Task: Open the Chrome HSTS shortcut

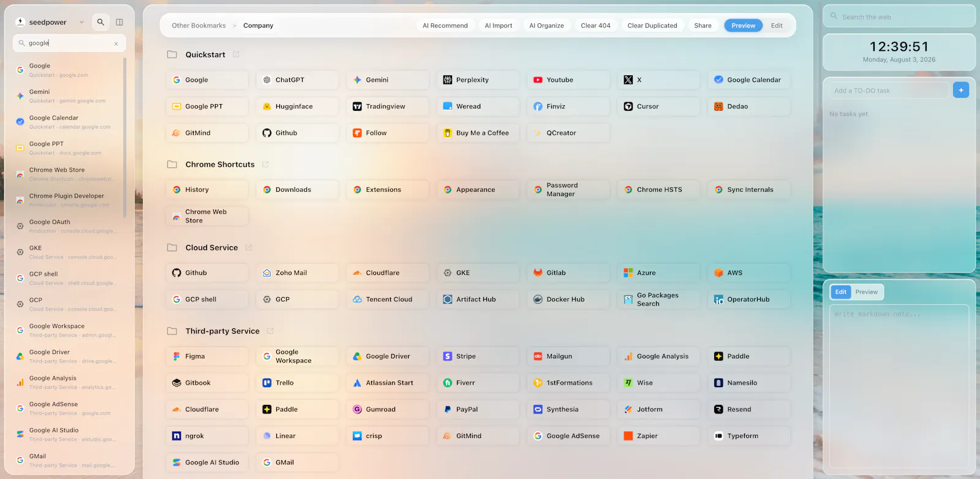Action: tap(658, 190)
